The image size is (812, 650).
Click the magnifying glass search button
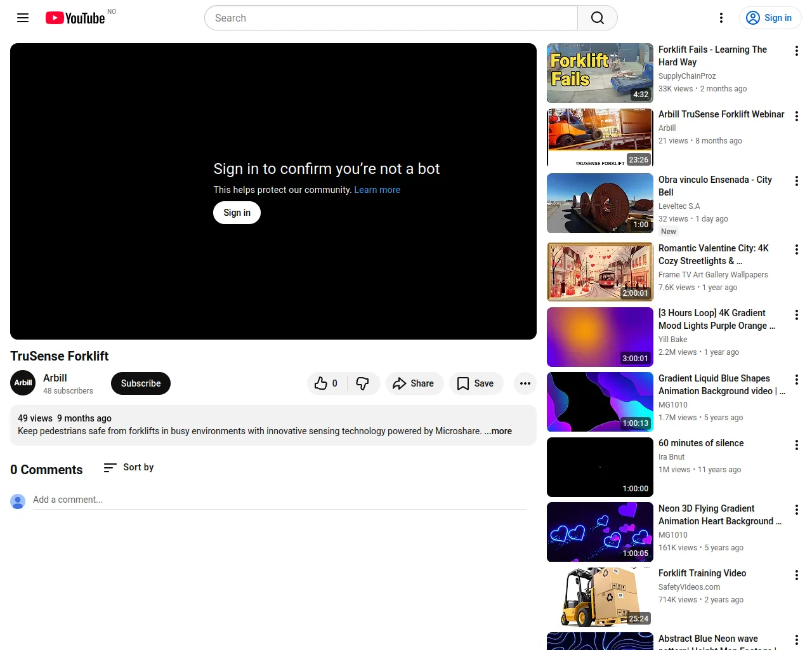pos(597,18)
